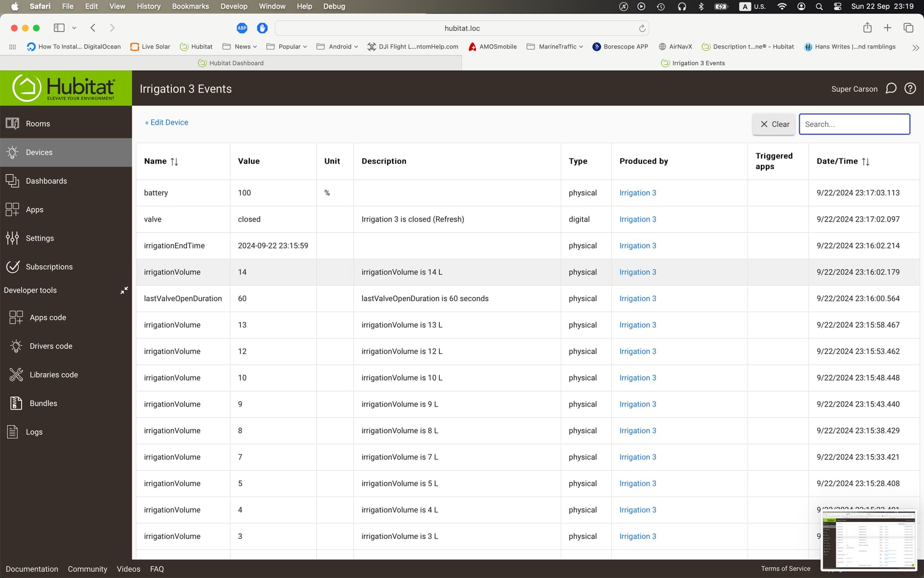Open the Community footer link
This screenshot has width=924, height=578.
pyautogui.click(x=88, y=569)
